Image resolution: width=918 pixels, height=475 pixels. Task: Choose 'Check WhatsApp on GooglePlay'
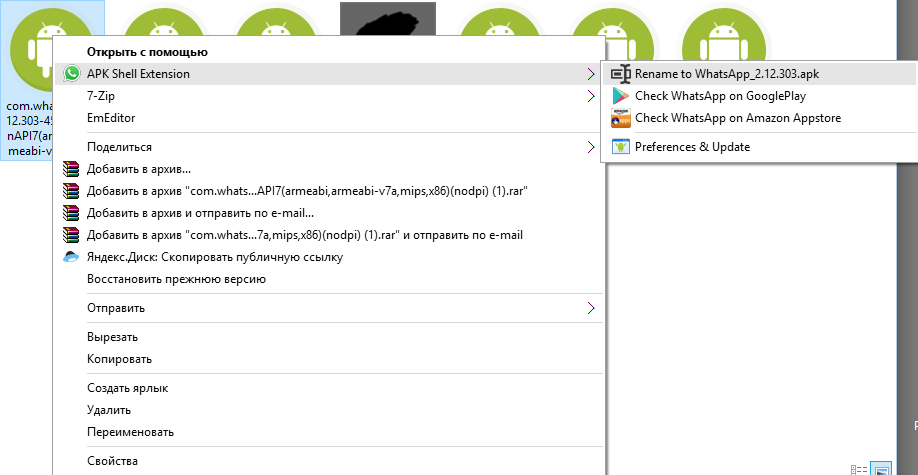point(720,96)
